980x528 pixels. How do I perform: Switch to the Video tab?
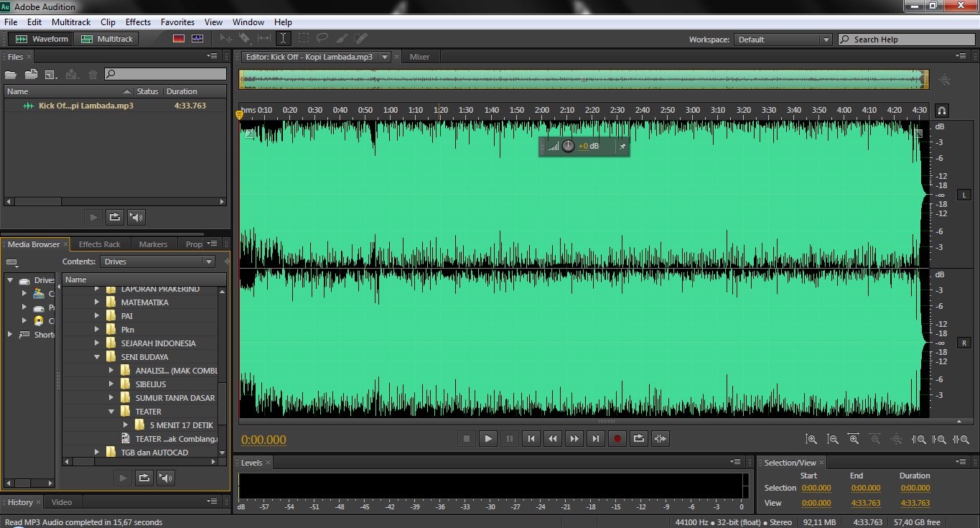(62, 502)
